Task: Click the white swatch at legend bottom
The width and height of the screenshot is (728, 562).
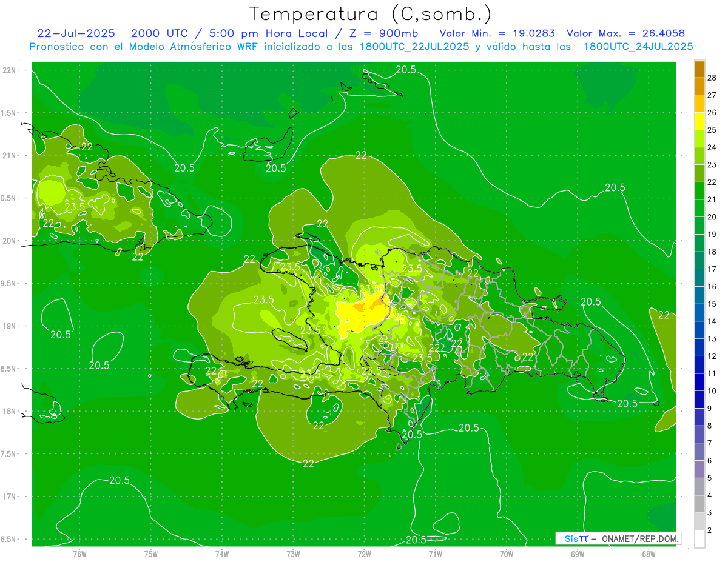Action: [699, 539]
